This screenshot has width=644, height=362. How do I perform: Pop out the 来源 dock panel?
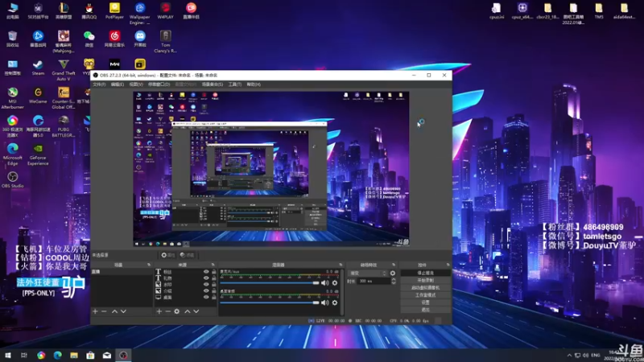[x=213, y=265]
